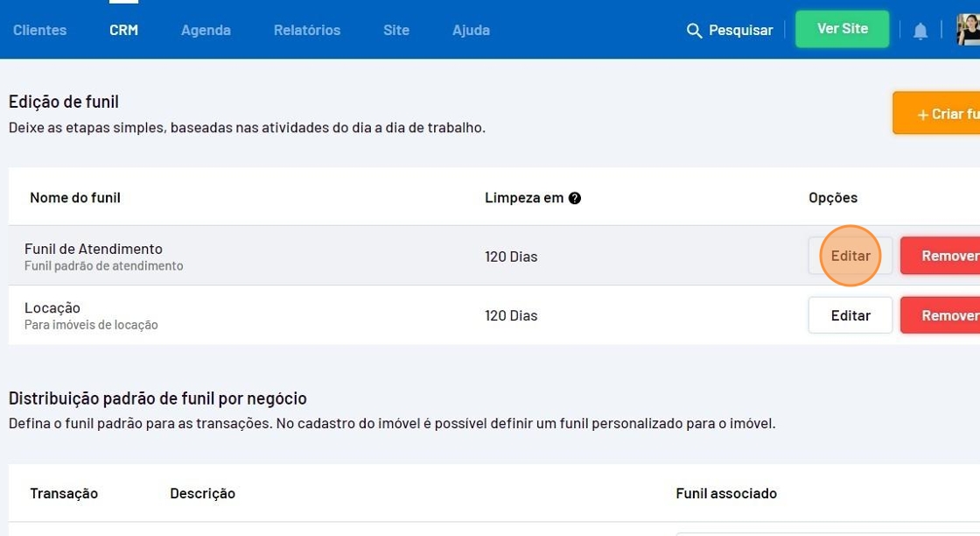Open the Ajuda menu
This screenshot has width=980, height=536.
[x=471, y=30]
